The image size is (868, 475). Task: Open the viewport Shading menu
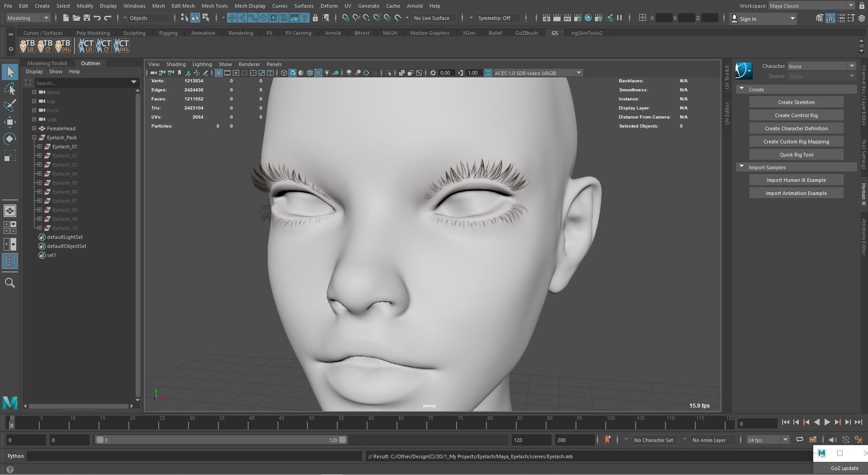[x=176, y=64]
